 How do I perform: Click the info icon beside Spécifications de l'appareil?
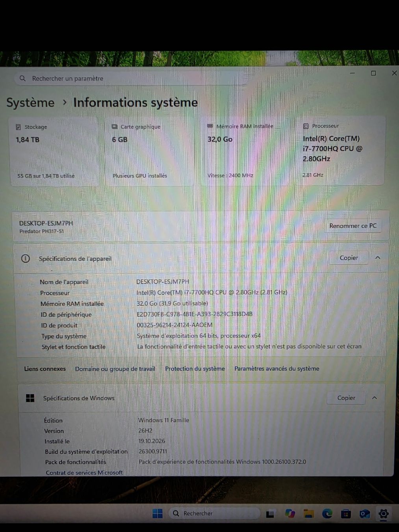pyautogui.click(x=26, y=259)
